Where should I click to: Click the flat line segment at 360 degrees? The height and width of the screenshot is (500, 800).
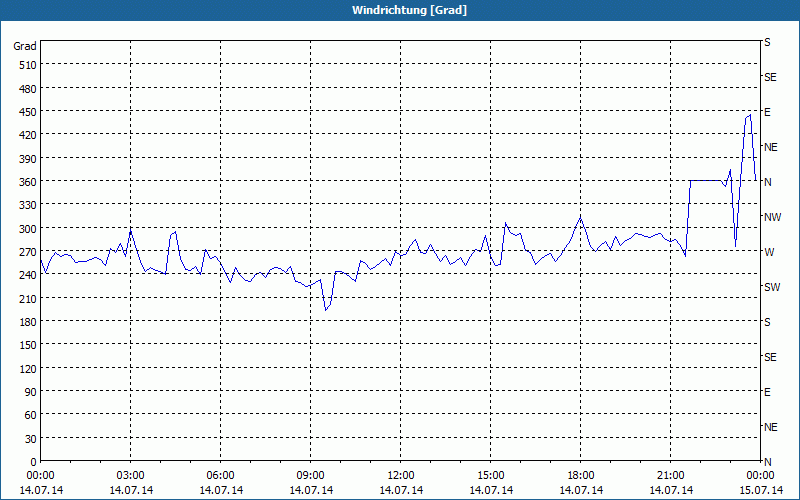point(705,180)
